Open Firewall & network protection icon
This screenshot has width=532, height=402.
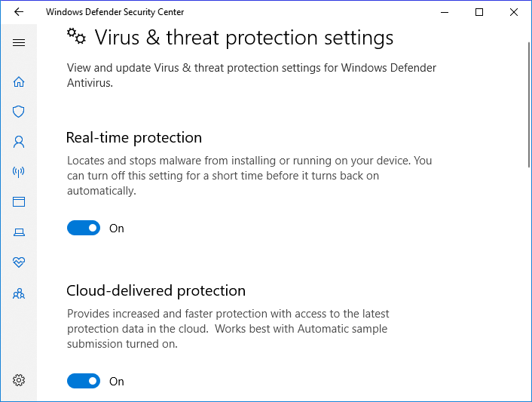tap(19, 171)
